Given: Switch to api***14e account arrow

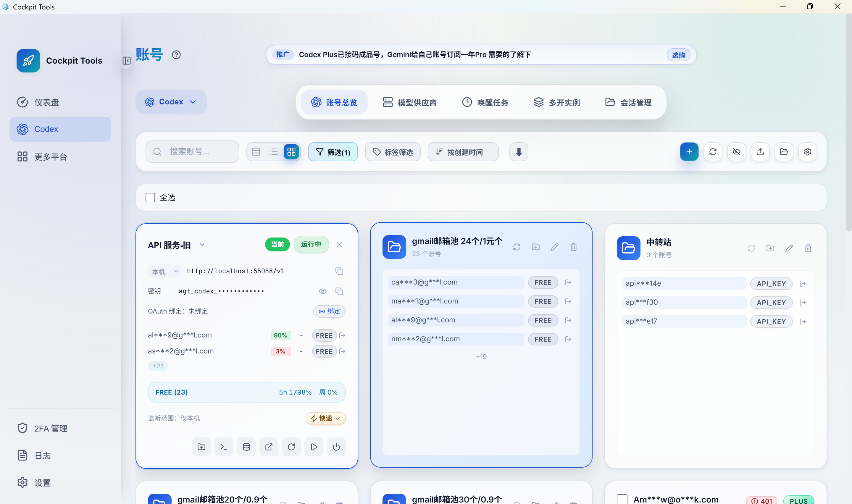Looking at the screenshot, I should click(803, 284).
